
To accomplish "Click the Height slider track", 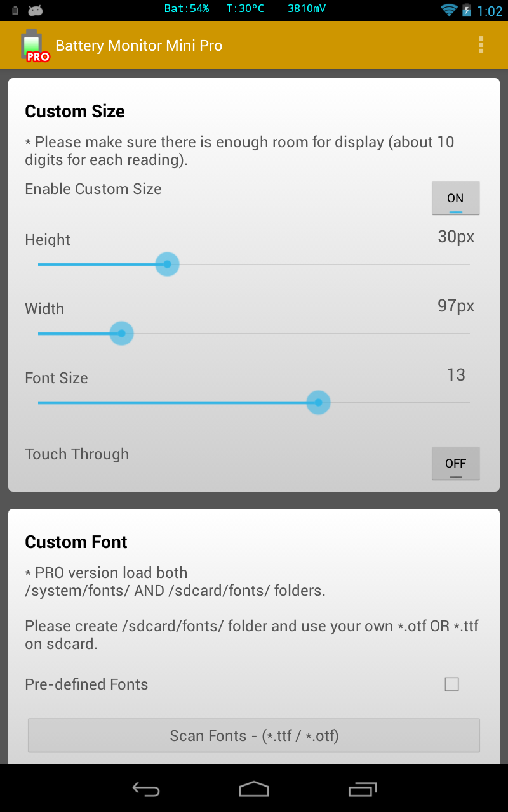I will (254, 264).
